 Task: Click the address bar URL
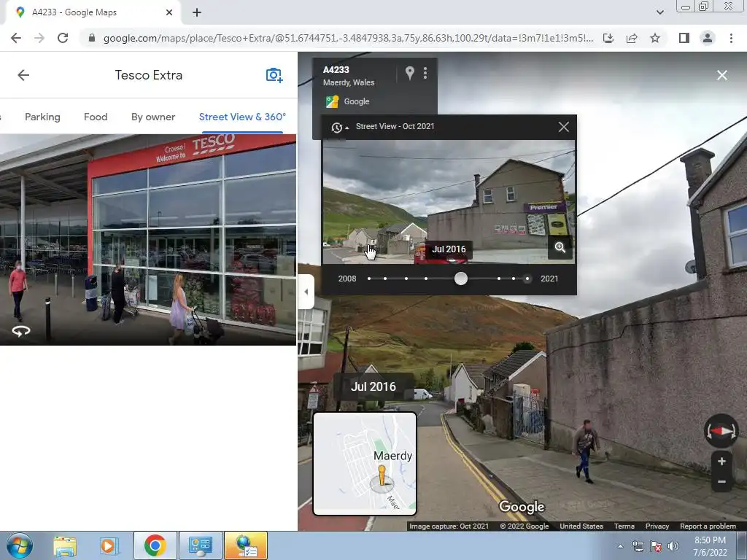click(x=348, y=38)
